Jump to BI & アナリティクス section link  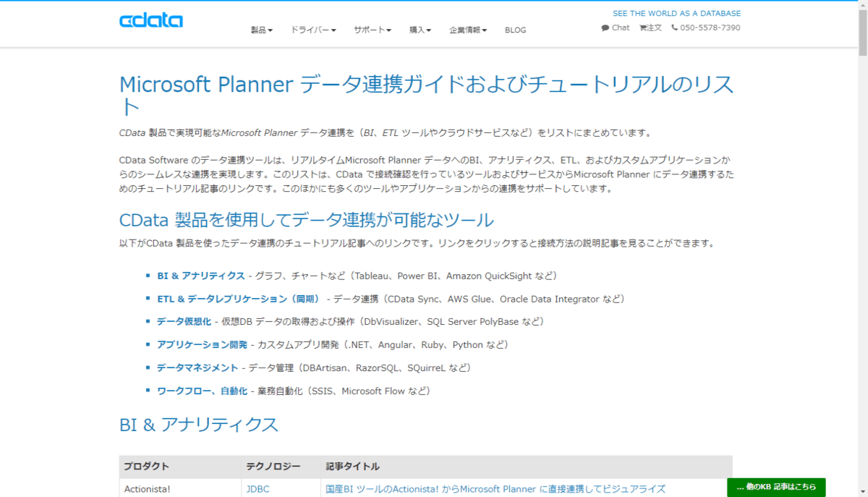pyautogui.click(x=201, y=276)
